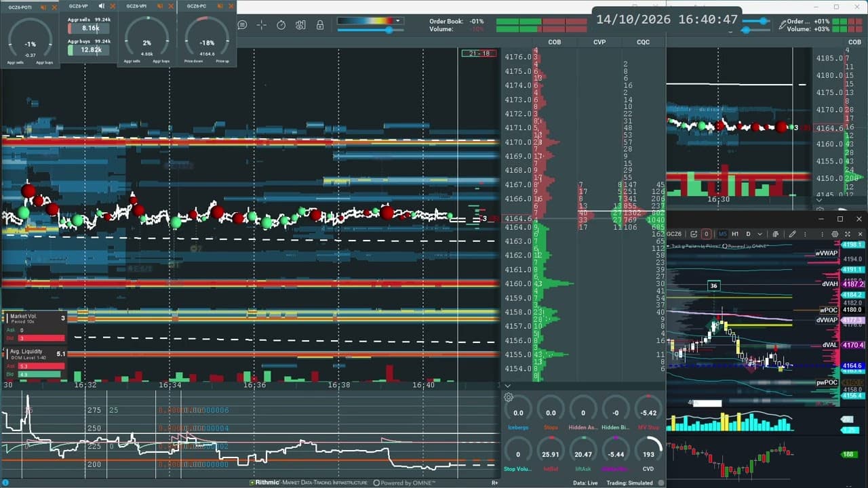The image size is (868, 488).
Task: Click the CVD gauge showing 193
Action: [649, 454]
